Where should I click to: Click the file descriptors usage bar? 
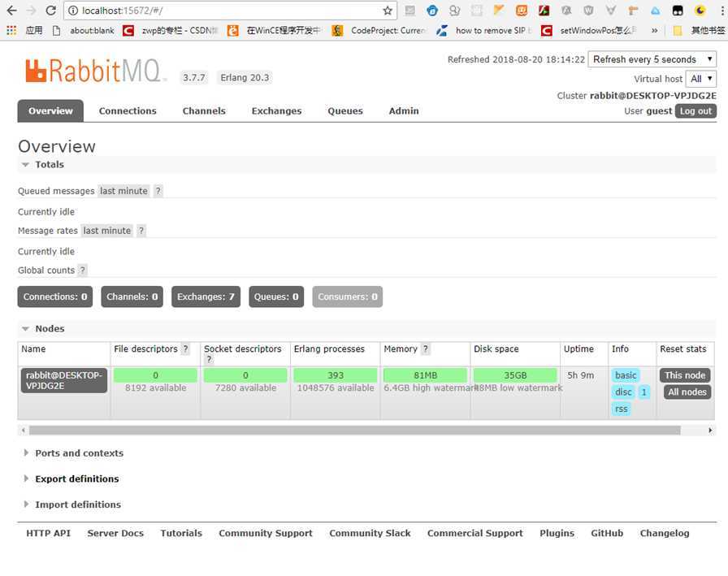click(x=155, y=375)
